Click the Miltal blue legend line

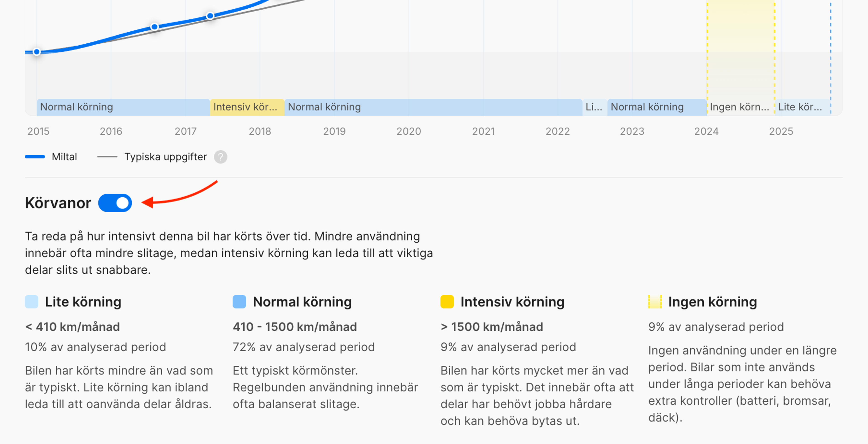pyautogui.click(x=35, y=157)
